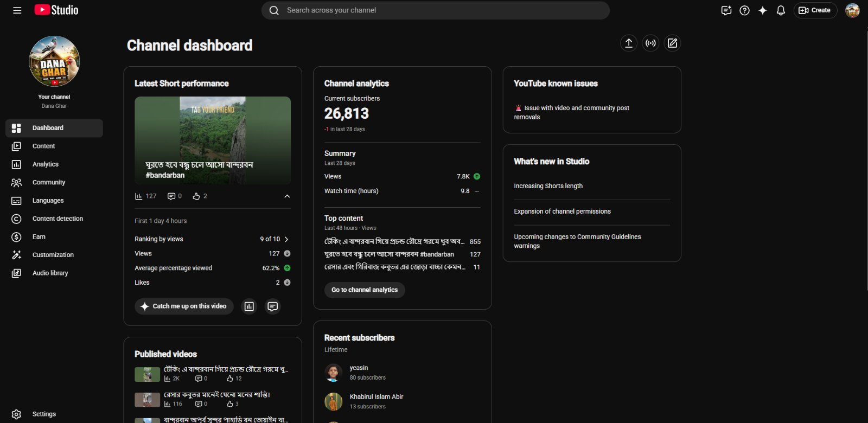Open published video thumbnail with 116 views
868x423 pixels.
147,400
